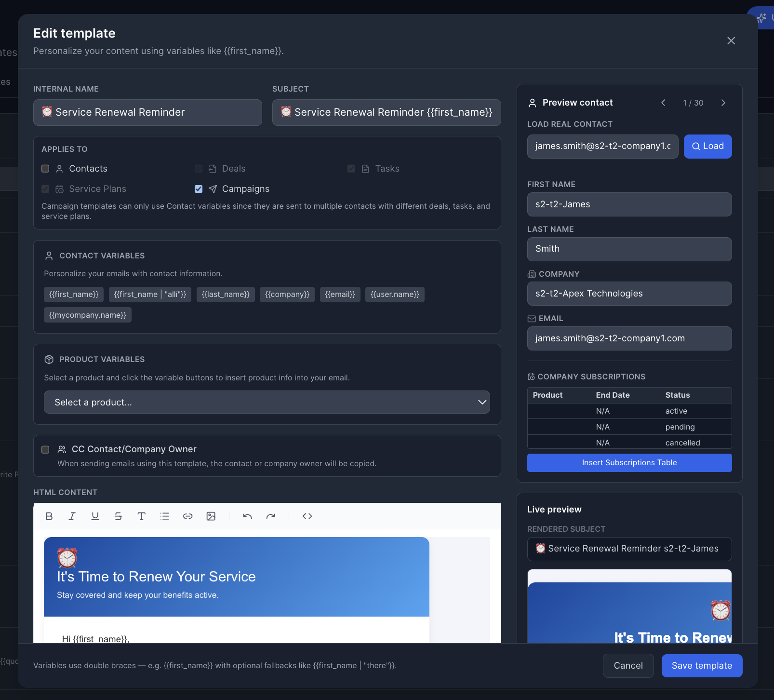Apply italic formatting in the HTML editor

tap(72, 516)
